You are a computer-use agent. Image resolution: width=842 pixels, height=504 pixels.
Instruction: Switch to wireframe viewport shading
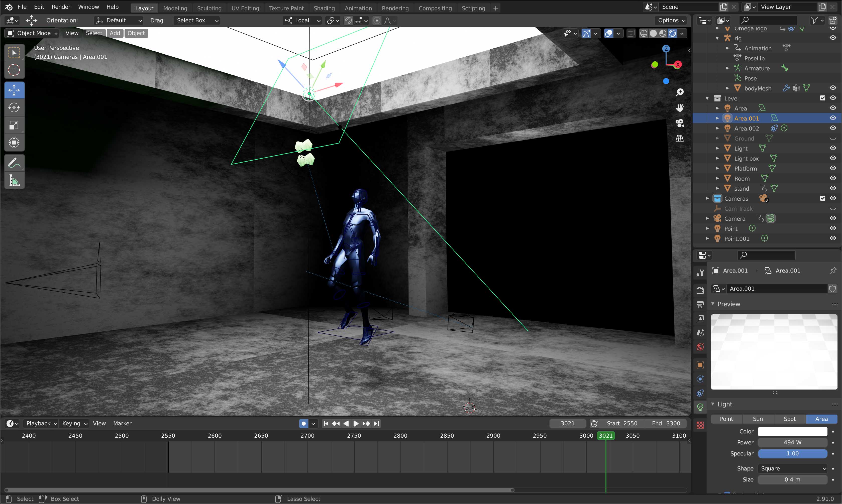(644, 33)
